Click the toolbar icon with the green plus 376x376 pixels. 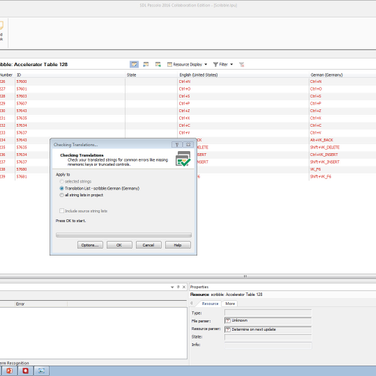click(x=158, y=64)
